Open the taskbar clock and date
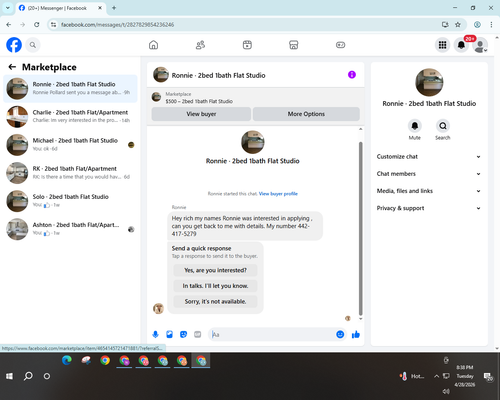 (465, 376)
